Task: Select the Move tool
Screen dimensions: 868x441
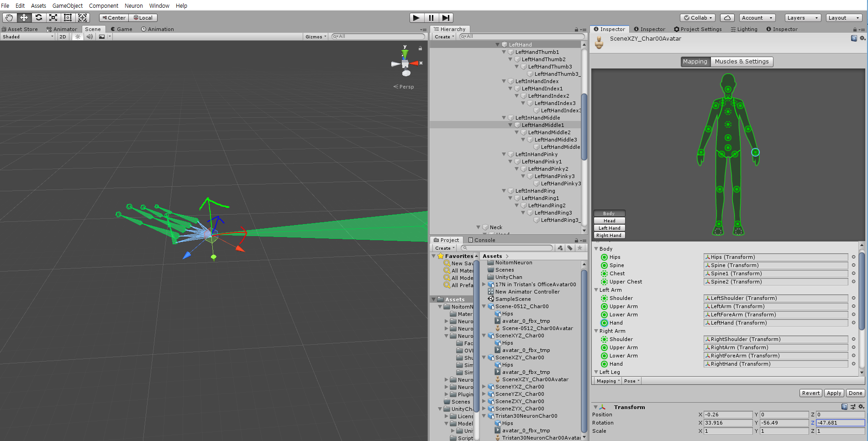Action: 24,18
